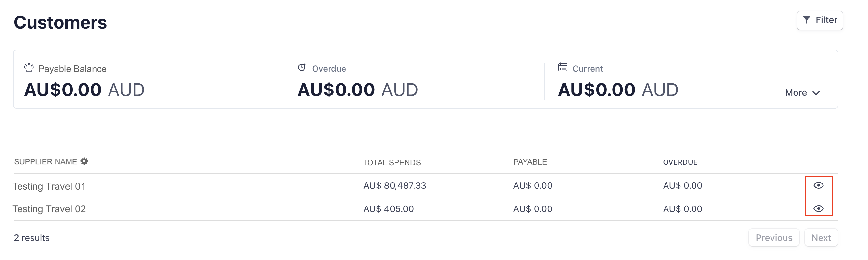Sort by Payable column header
Viewport: 868px width, 260px height.
tap(530, 162)
